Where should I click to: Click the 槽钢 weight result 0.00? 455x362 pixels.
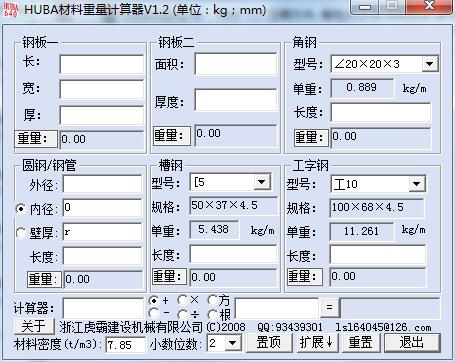tap(233, 277)
